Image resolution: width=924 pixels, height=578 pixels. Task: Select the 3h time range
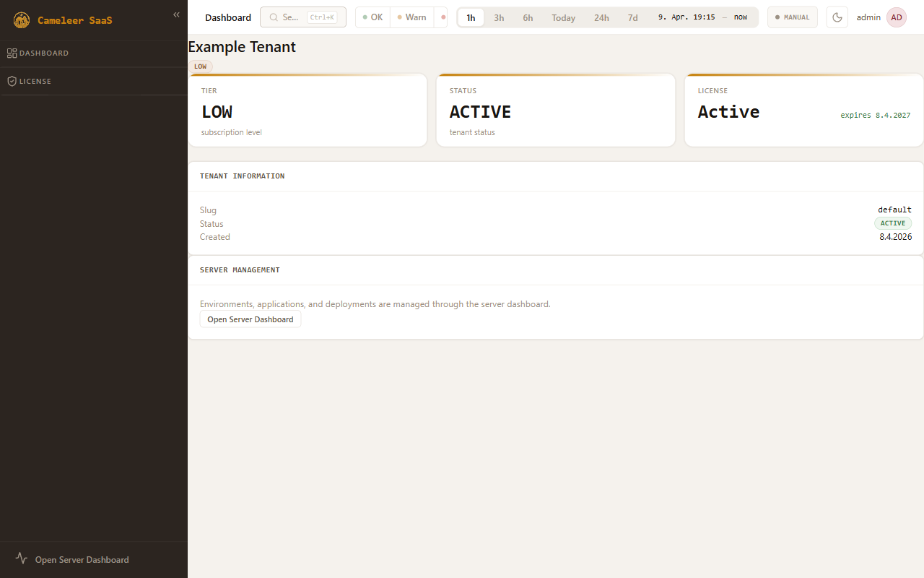pos(499,18)
